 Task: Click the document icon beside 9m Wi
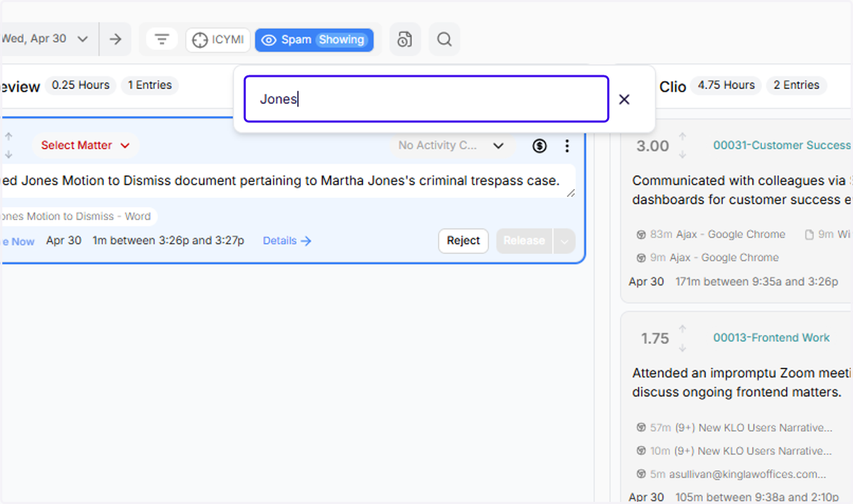(x=808, y=235)
